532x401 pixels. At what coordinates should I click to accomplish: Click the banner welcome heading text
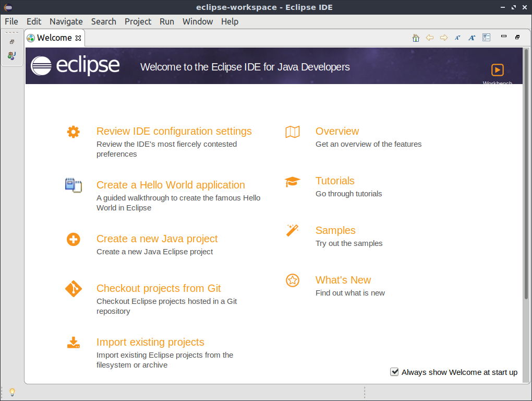[x=245, y=67]
